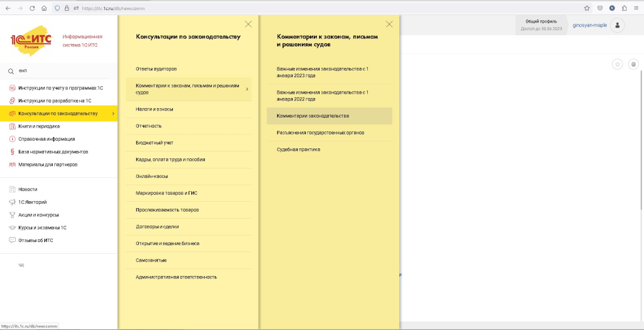Reload the page with the refresh icon
The height and width of the screenshot is (330, 644).
[32, 8]
